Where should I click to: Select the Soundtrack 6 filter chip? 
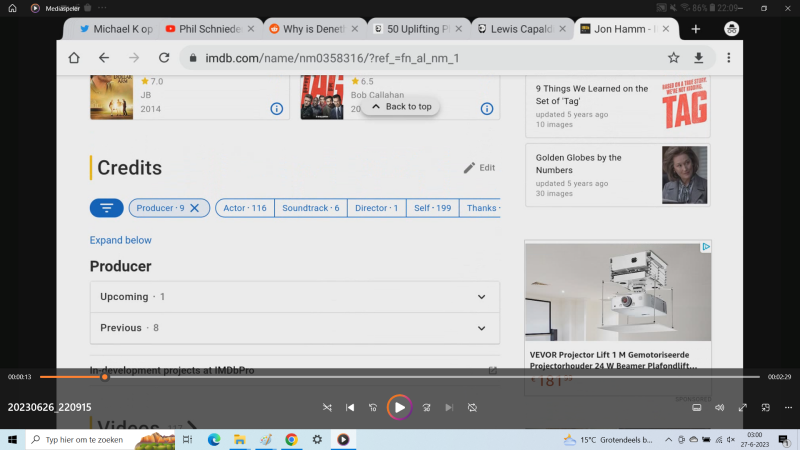click(x=311, y=208)
